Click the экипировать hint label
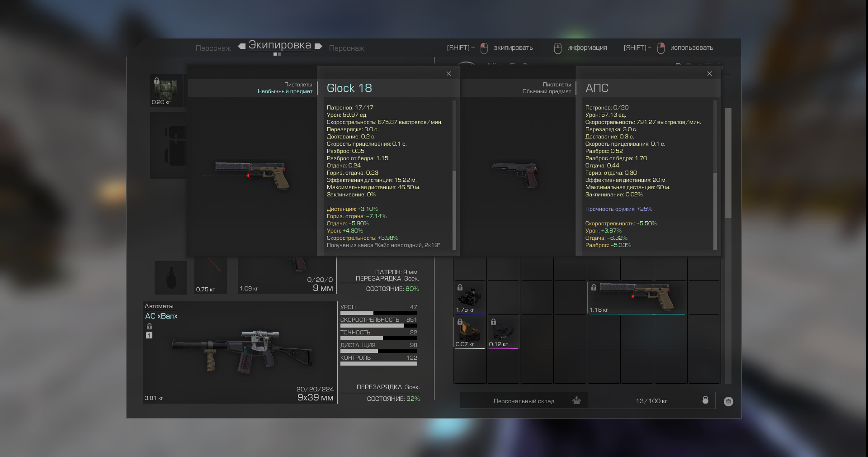868x457 pixels. 513,48
